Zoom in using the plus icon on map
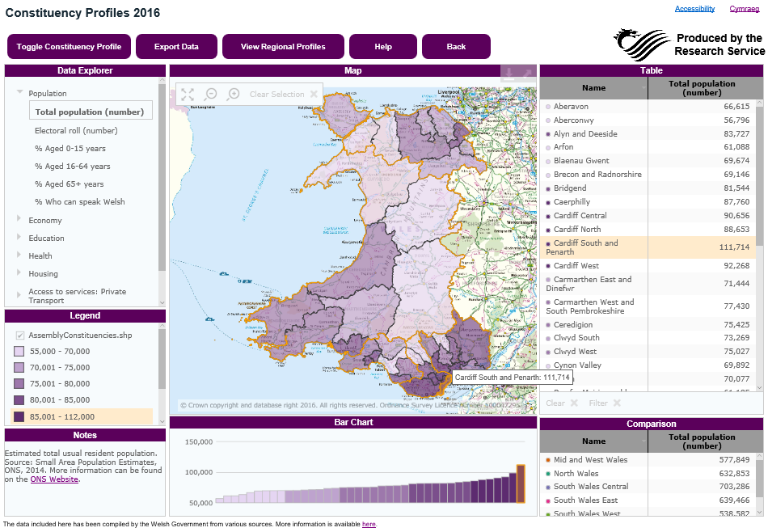Viewport: 768px width, 532px height. click(233, 94)
